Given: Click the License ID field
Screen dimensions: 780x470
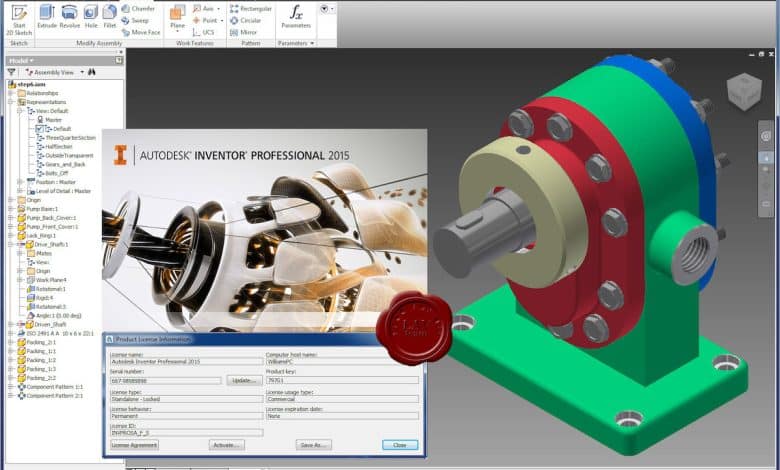Looking at the screenshot, I should [187, 433].
